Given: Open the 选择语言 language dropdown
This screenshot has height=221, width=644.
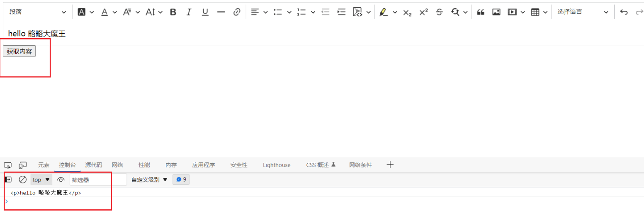Looking at the screenshot, I should point(583,12).
